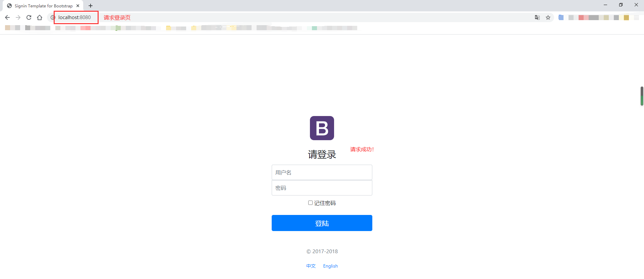Click the purple Bootstrap B logo
Screen dimensions: 644x279
pyautogui.click(x=322, y=128)
